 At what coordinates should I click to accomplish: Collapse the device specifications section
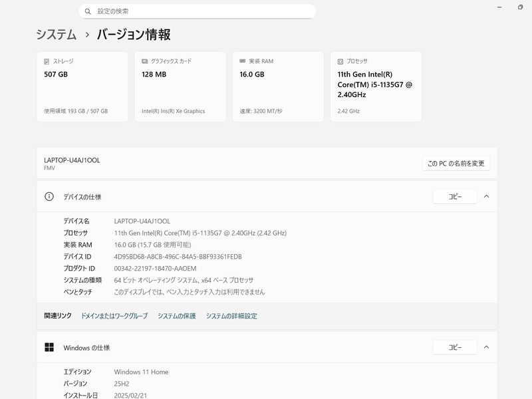[486, 197]
